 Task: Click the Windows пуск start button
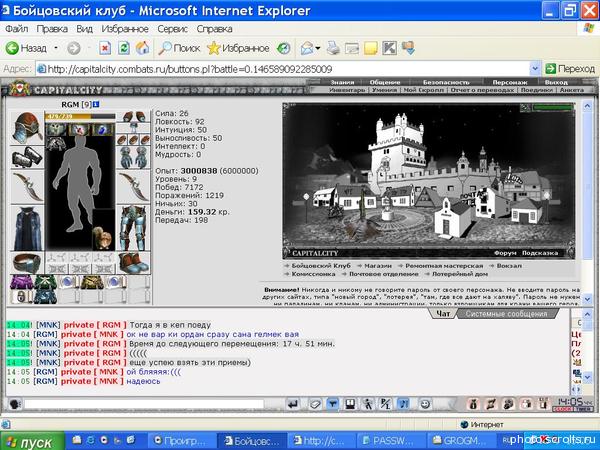[x=32, y=442]
